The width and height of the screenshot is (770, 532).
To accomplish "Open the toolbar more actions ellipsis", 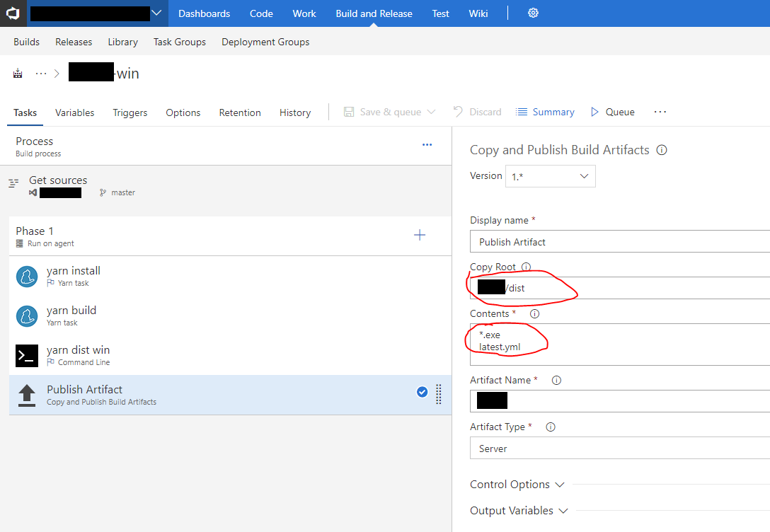I will point(660,112).
